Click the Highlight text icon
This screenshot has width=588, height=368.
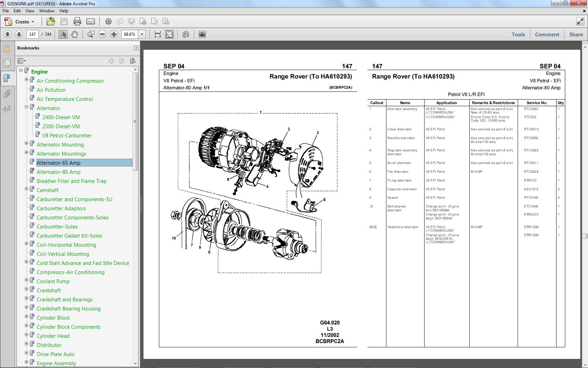point(132,22)
